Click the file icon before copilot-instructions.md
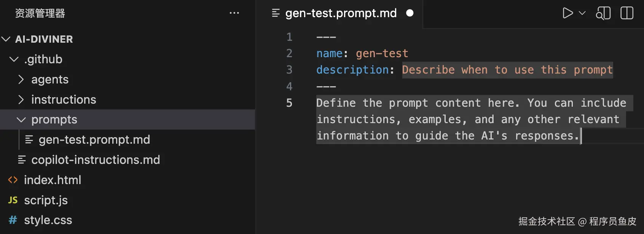This screenshot has height=234, width=644. (22, 160)
